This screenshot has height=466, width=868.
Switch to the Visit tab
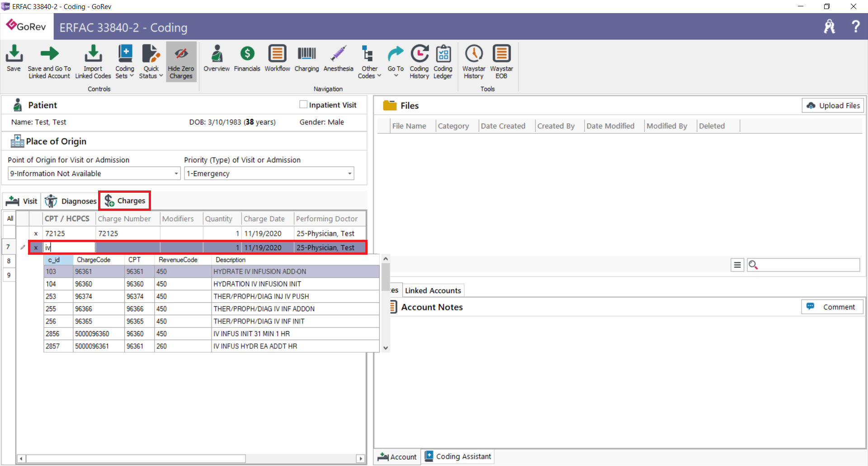(22, 201)
